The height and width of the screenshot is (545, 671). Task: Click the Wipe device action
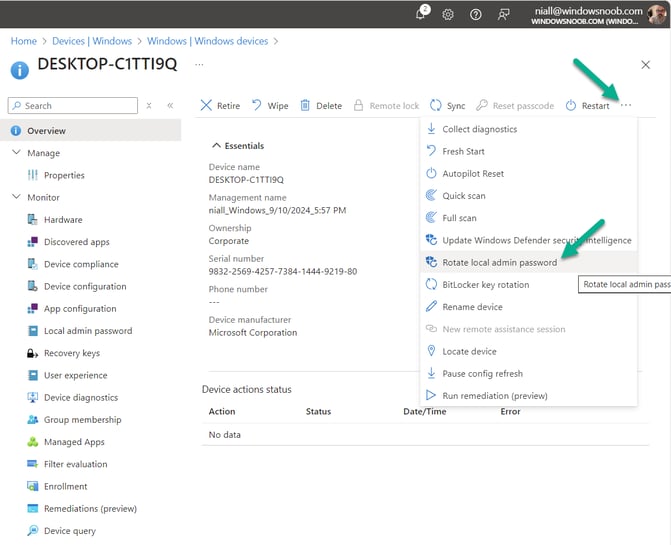270,105
